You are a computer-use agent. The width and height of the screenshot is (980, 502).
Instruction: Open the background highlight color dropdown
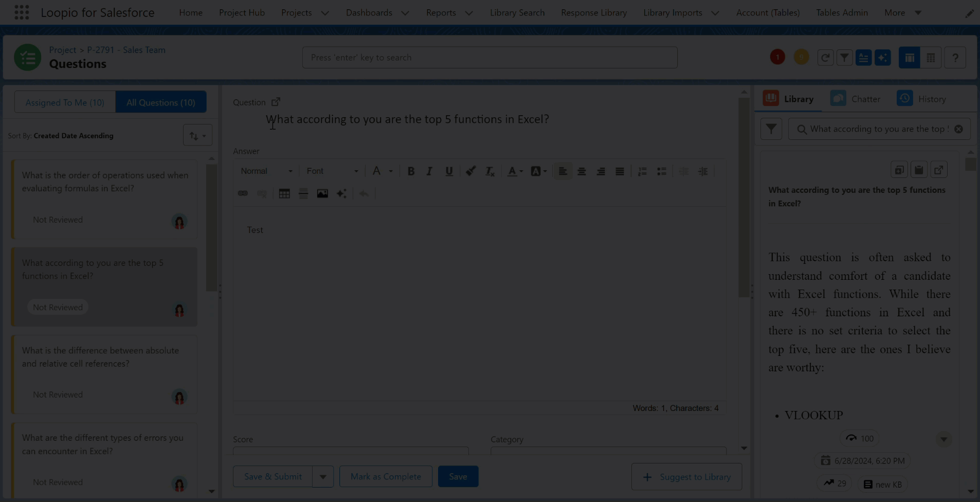538,171
